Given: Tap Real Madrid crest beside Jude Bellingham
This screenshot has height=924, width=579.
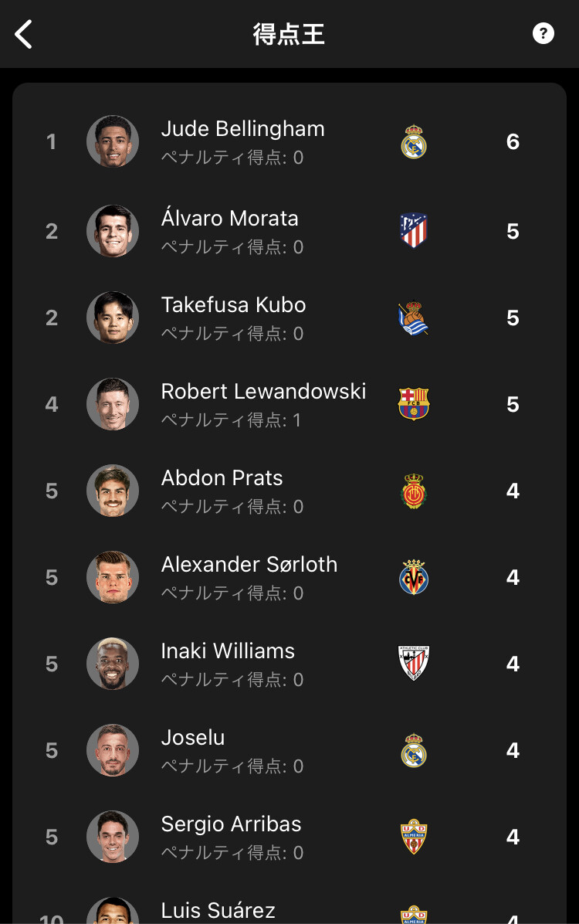Looking at the screenshot, I should coord(414,142).
